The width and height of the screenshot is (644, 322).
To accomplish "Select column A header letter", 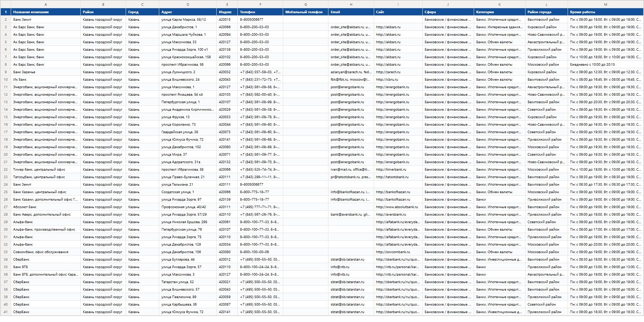I will pos(46,4).
